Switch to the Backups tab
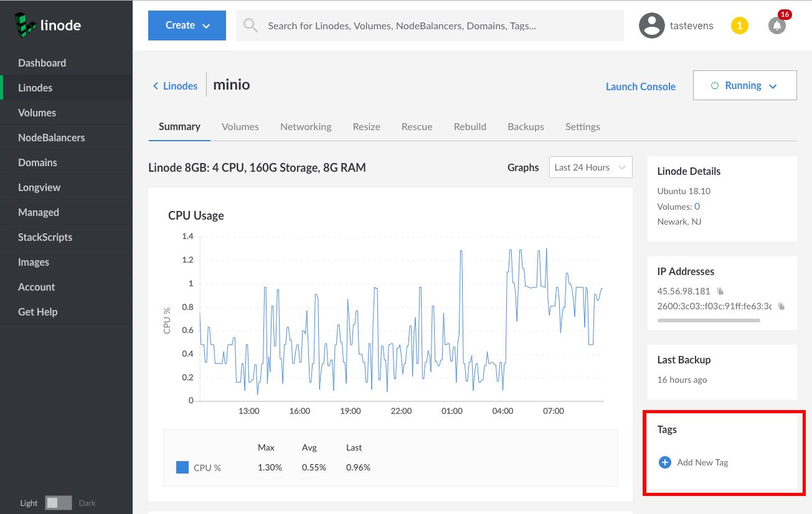 coord(525,126)
